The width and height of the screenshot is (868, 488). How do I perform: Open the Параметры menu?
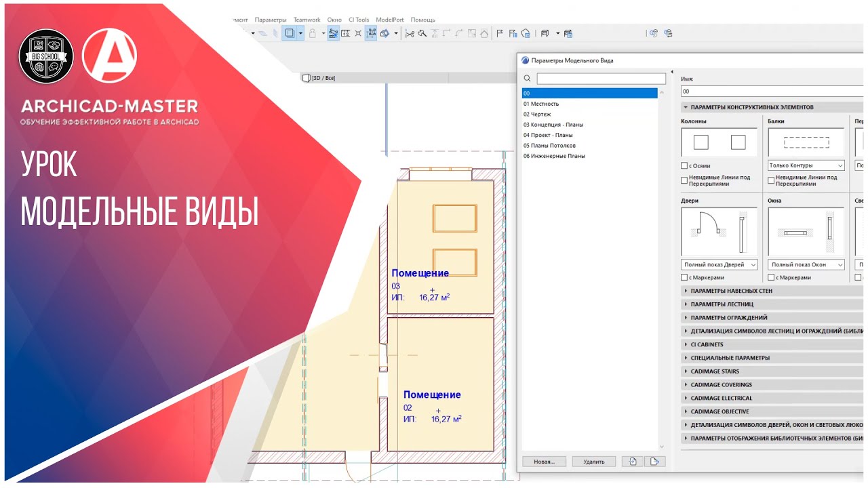[x=271, y=20]
